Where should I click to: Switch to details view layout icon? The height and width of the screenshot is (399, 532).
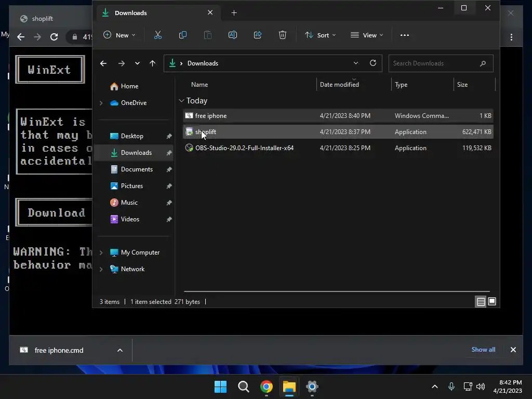481,301
